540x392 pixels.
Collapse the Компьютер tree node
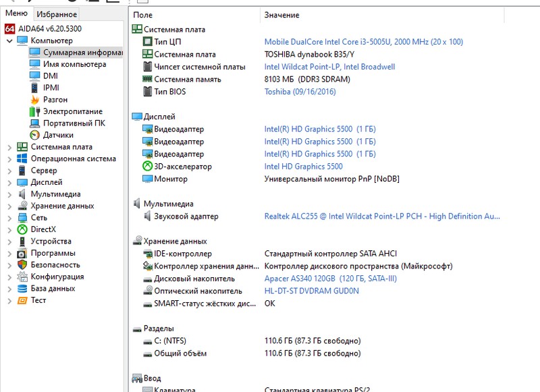9,41
